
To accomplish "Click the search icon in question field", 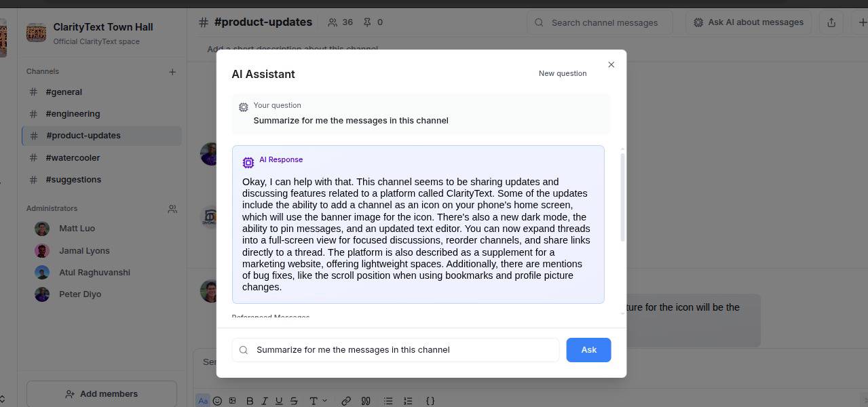I will point(244,350).
